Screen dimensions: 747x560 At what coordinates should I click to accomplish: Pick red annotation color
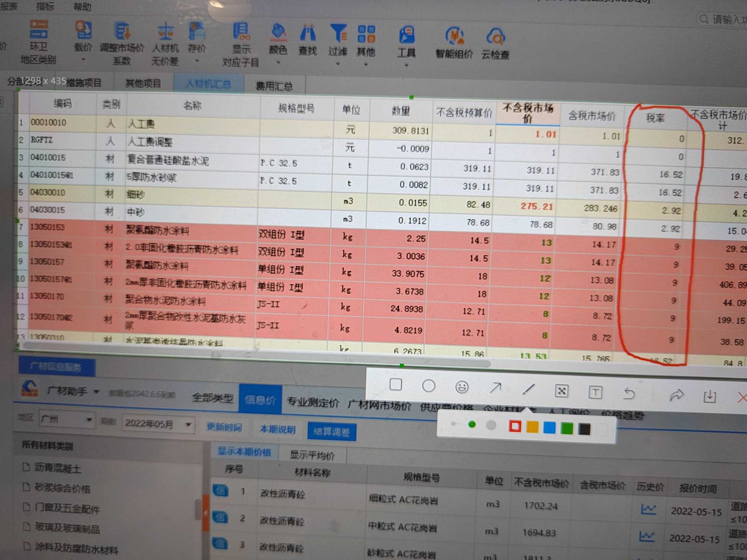click(515, 426)
